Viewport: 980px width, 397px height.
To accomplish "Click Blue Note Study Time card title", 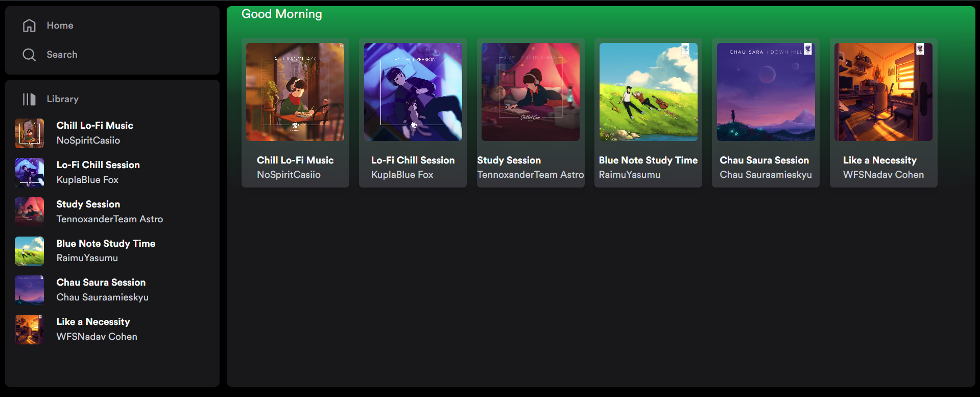I will pos(648,160).
